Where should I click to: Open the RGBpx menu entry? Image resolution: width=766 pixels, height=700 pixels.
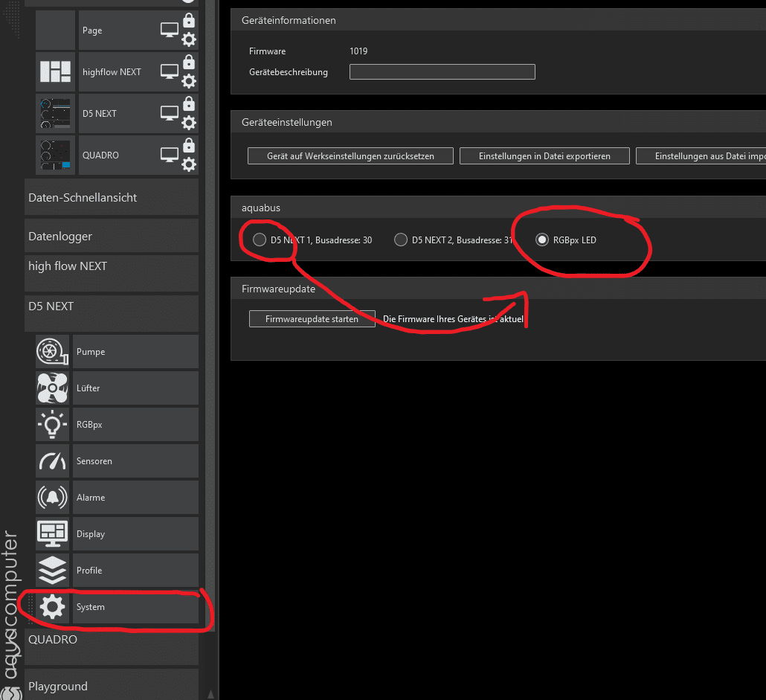(135, 425)
